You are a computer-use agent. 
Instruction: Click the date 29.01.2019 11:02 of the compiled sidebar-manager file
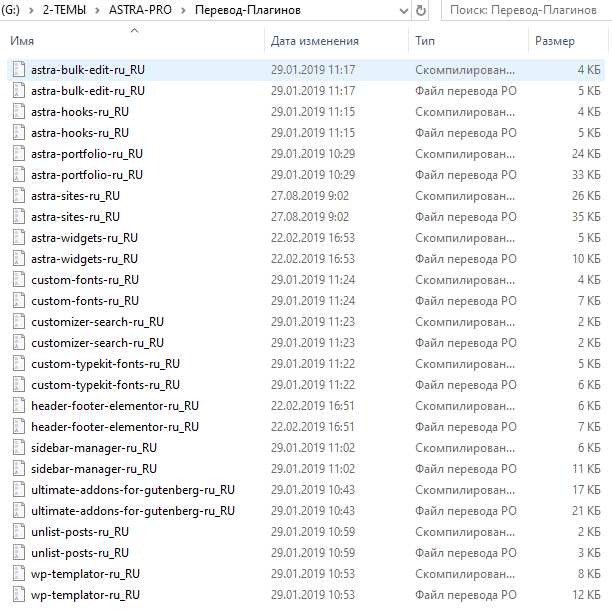[313, 448]
